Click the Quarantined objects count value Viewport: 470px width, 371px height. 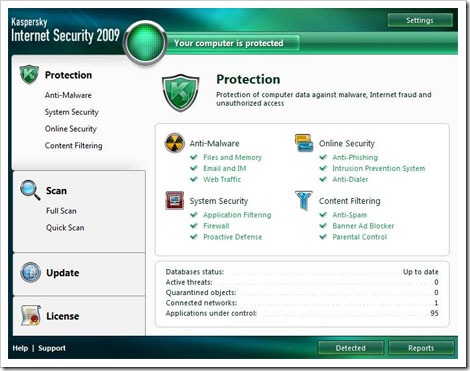point(436,293)
